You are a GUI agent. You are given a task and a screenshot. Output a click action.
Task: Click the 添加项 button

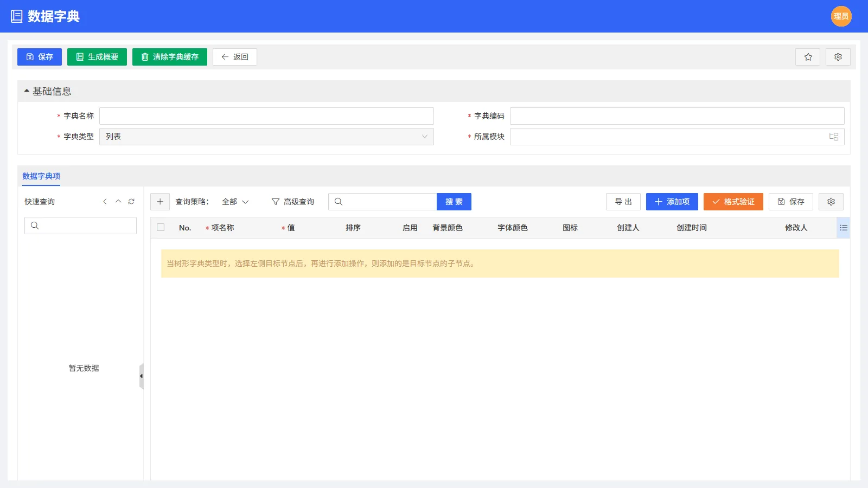[672, 202]
